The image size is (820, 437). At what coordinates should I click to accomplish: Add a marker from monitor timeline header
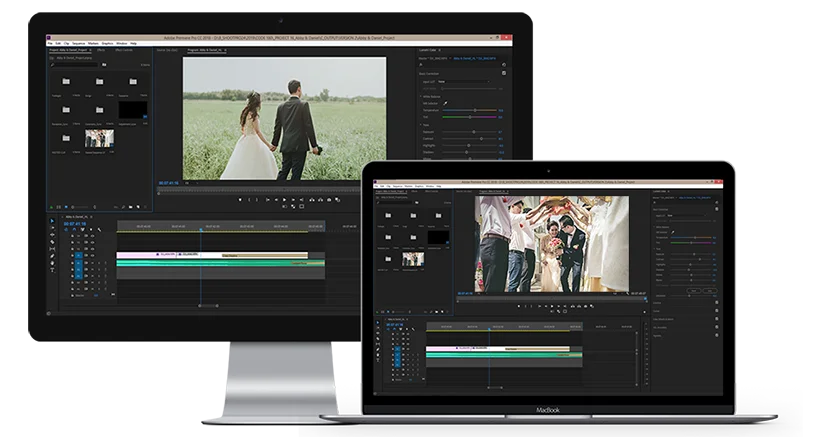click(91, 229)
